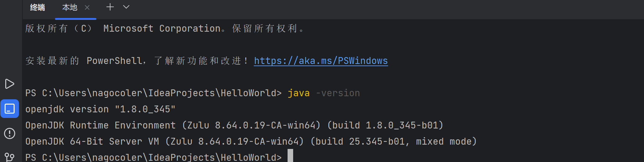Screen dimensions: 644x162
Task: Click the PowerShell install message text
Action: pos(137,61)
